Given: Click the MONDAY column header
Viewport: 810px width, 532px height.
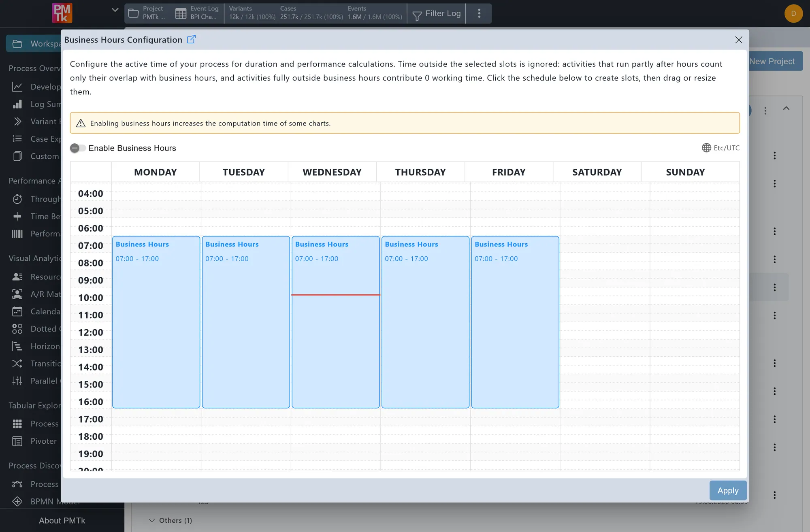Looking at the screenshot, I should (156, 172).
